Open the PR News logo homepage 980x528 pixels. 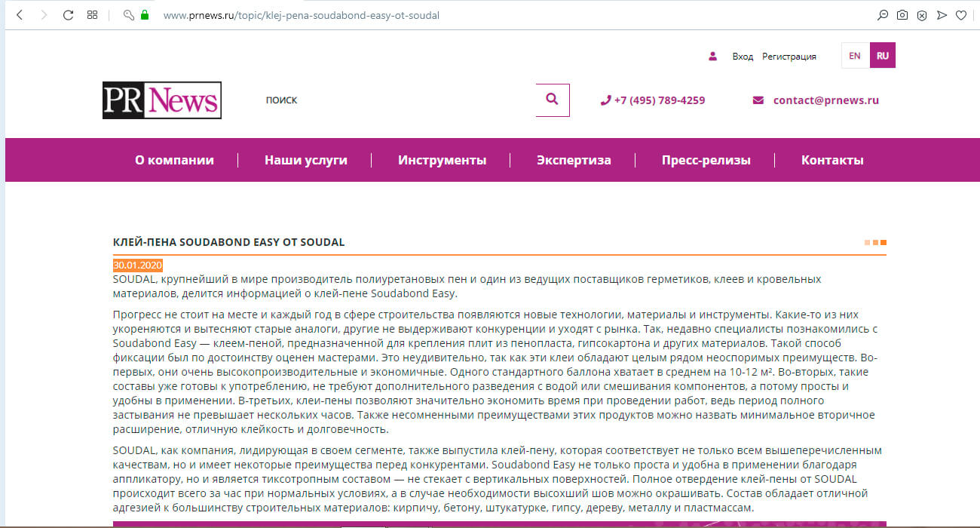click(x=162, y=100)
